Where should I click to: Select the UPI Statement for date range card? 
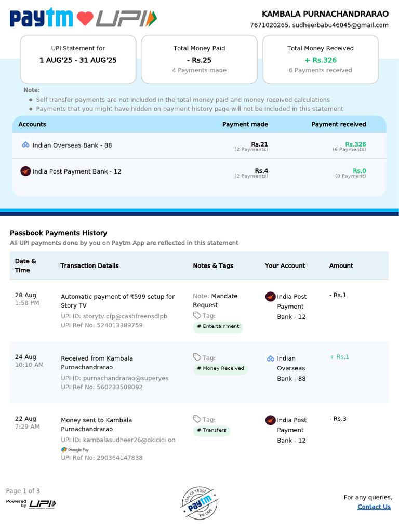[78, 59]
